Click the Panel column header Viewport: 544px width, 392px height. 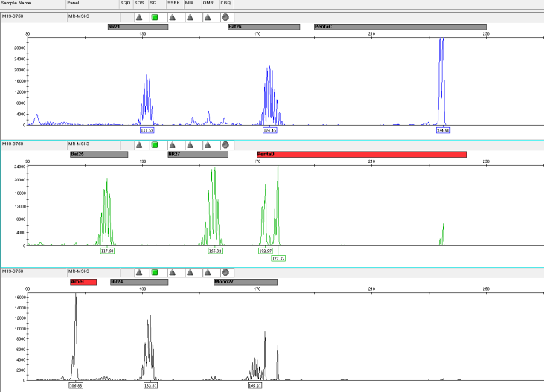(x=74, y=4)
